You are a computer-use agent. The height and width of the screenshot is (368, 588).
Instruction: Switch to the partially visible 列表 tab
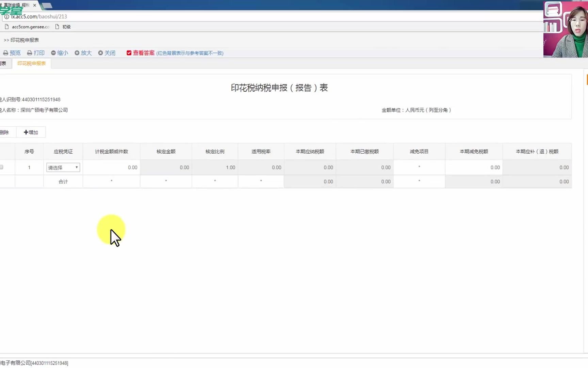3,63
